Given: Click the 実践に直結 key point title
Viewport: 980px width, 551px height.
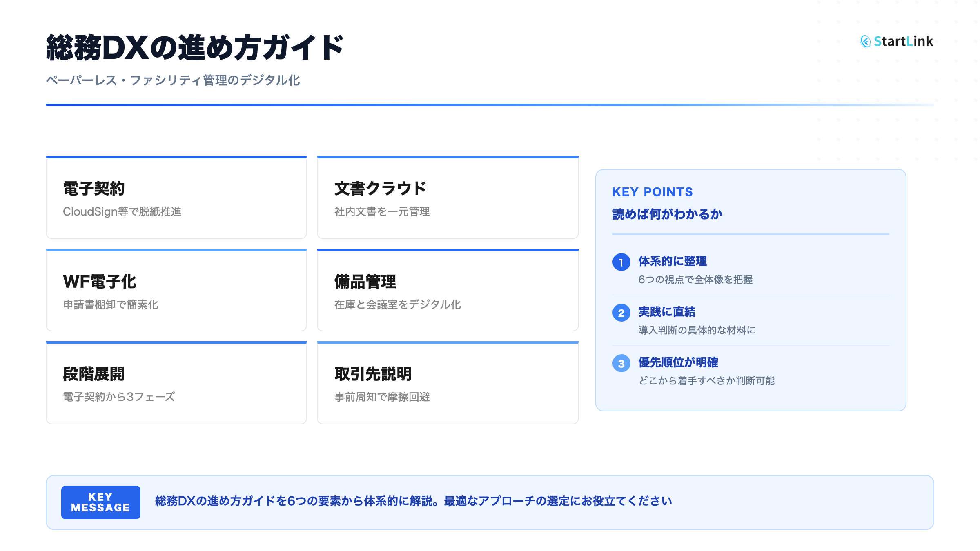Looking at the screenshot, I should pyautogui.click(x=667, y=312).
